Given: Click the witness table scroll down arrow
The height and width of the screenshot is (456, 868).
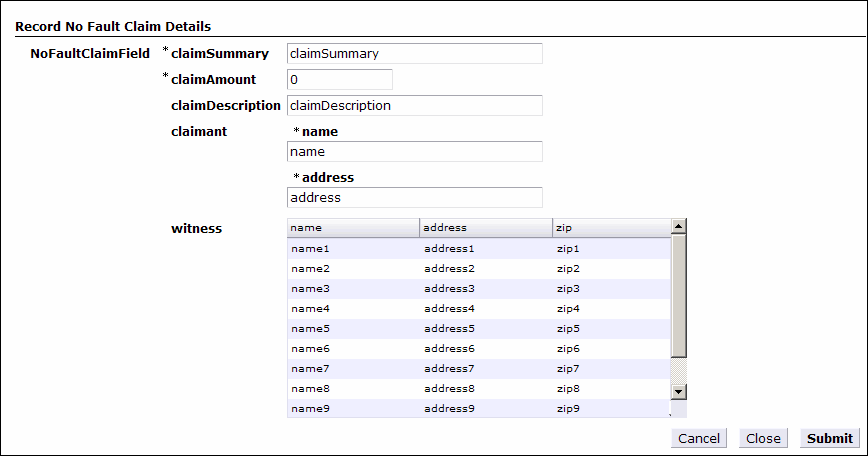Looking at the screenshot, I should pyautogui.click(x=679, y=392).
